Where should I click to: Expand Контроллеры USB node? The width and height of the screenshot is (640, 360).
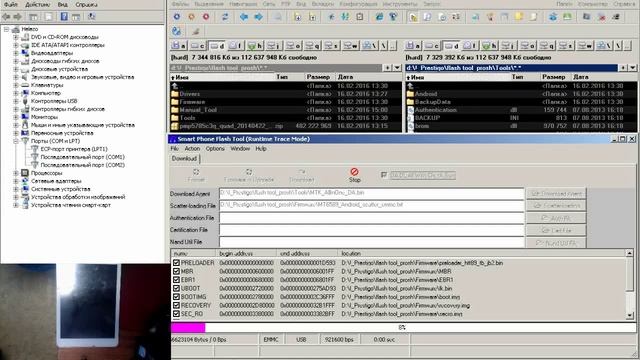(x=16, y=101)
